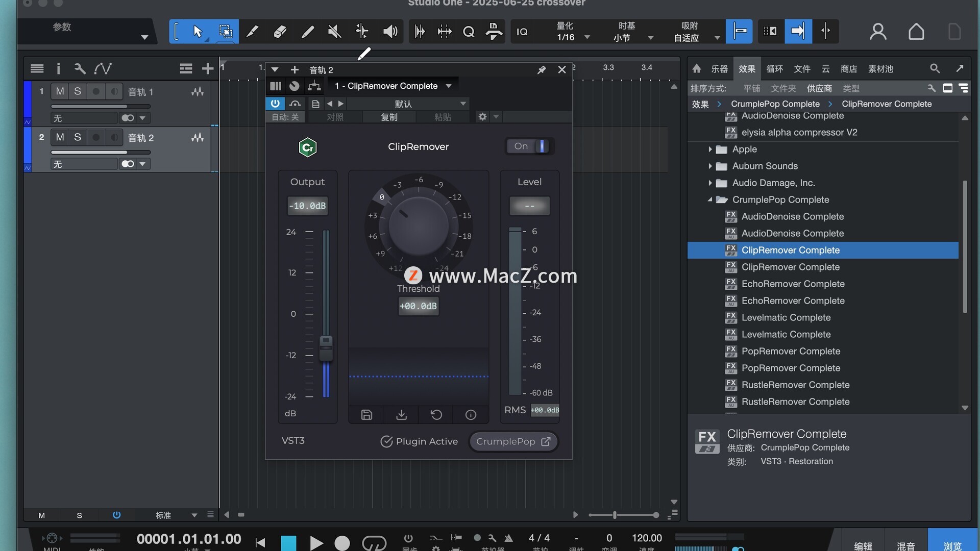Select the Arrow tool in toolbar

(x=198, y=32)
